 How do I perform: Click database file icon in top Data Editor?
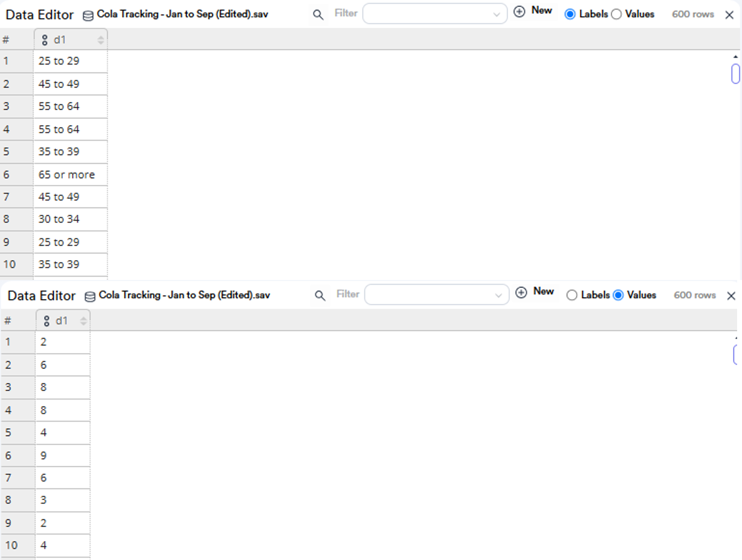click(x=88, y=15)
